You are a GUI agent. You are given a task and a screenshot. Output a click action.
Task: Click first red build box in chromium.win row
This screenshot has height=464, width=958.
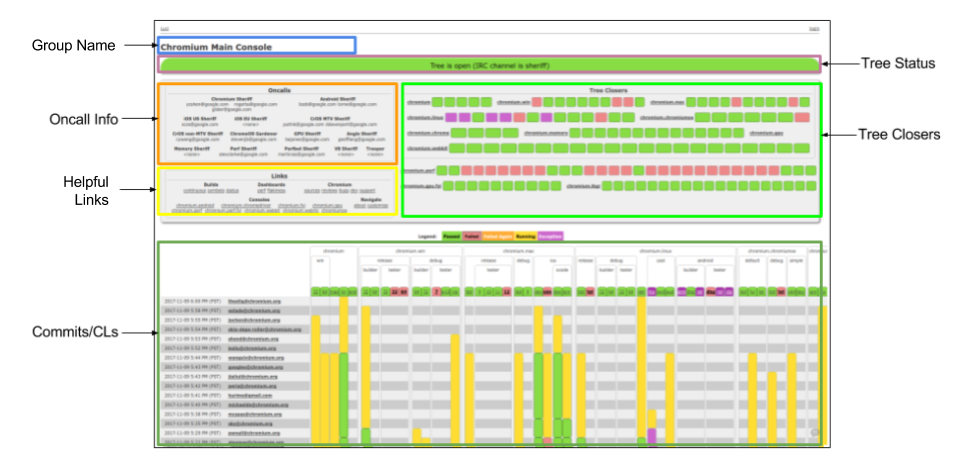coord(537,102)
